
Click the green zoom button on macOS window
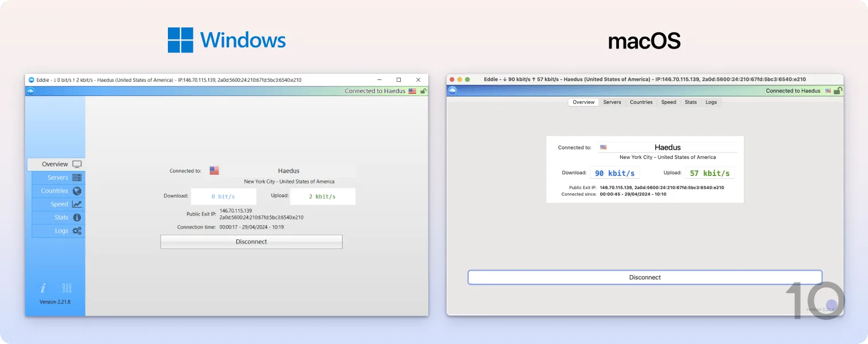click(467, 79)
